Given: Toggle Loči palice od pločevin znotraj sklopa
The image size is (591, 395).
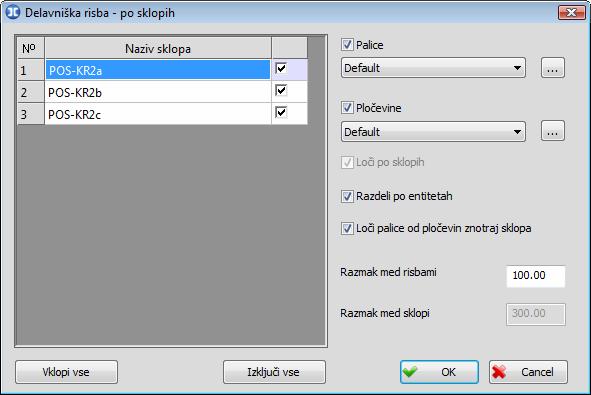Looking at the screenshot, I should [x=347, y=228].
